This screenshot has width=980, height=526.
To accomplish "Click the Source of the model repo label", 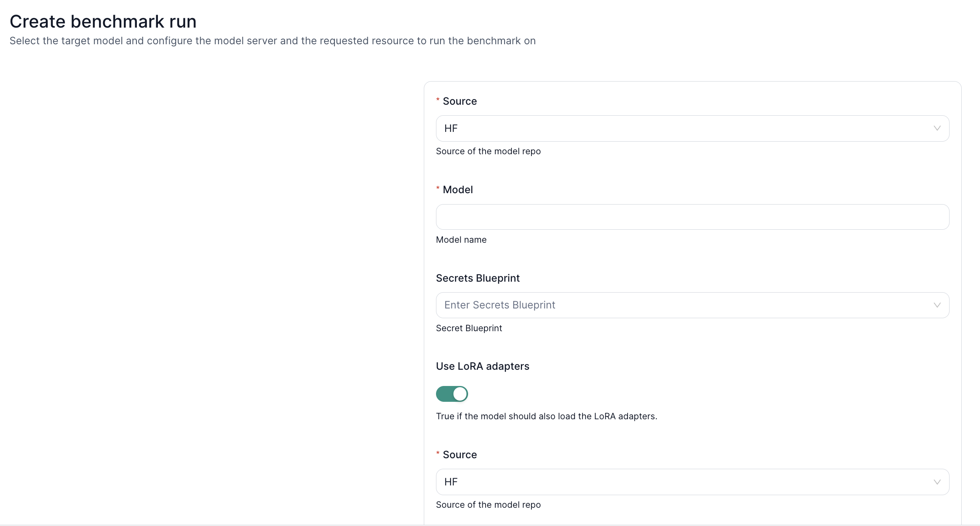I will [488, 151].
